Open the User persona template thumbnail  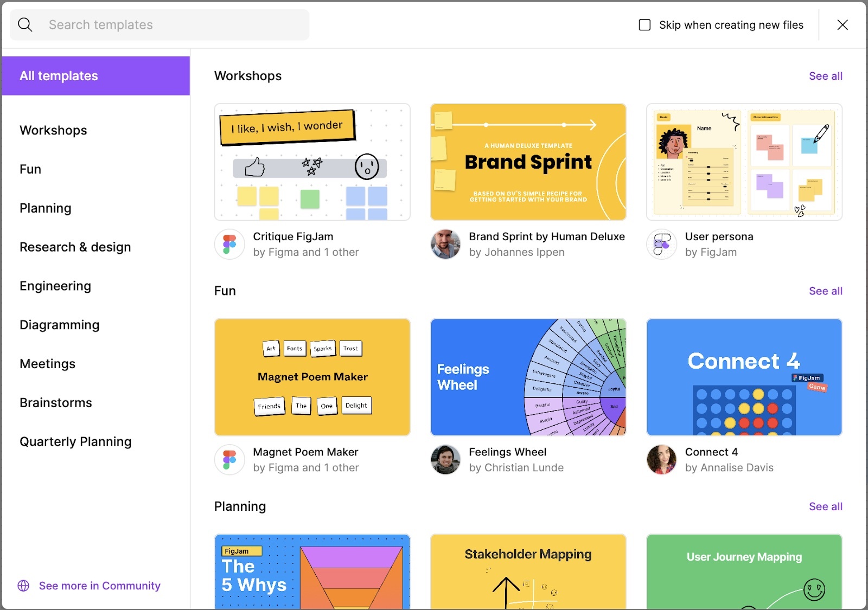pos(744,162)
